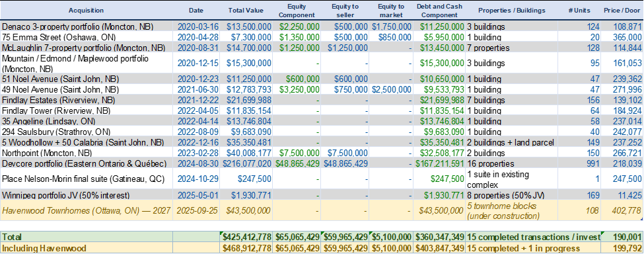Select the Total Value header cell
The width and height of the screenshot is (644, 254).
click(x=246, y=11)
